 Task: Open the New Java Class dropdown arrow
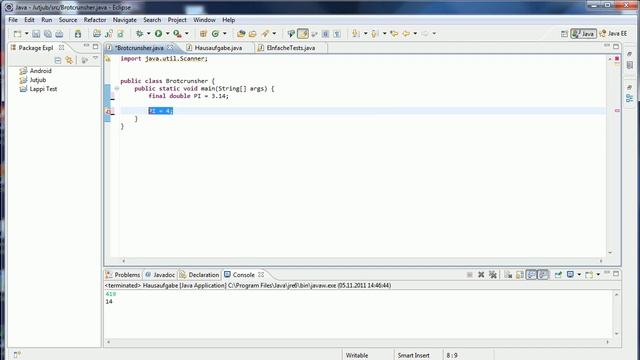[224, 34]
